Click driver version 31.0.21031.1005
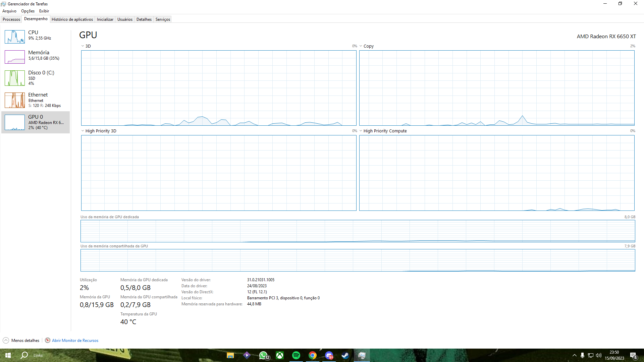This screenshot has height=362, width=644. (261, 280)
